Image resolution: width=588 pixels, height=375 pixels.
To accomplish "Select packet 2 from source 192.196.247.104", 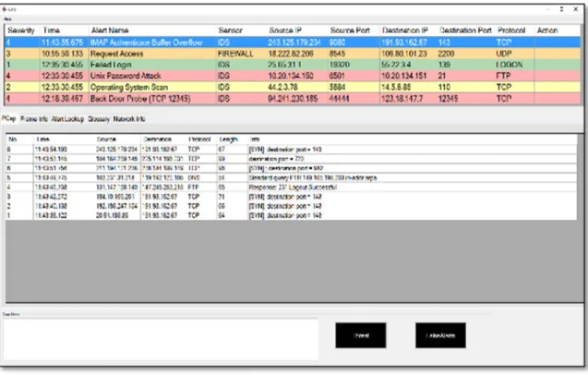I will point(292,206).
